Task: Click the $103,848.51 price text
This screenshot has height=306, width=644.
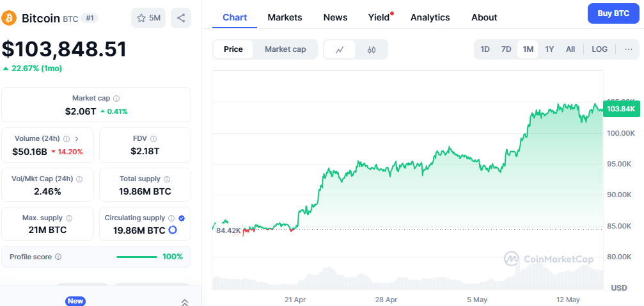Action: tap(64, 49)
